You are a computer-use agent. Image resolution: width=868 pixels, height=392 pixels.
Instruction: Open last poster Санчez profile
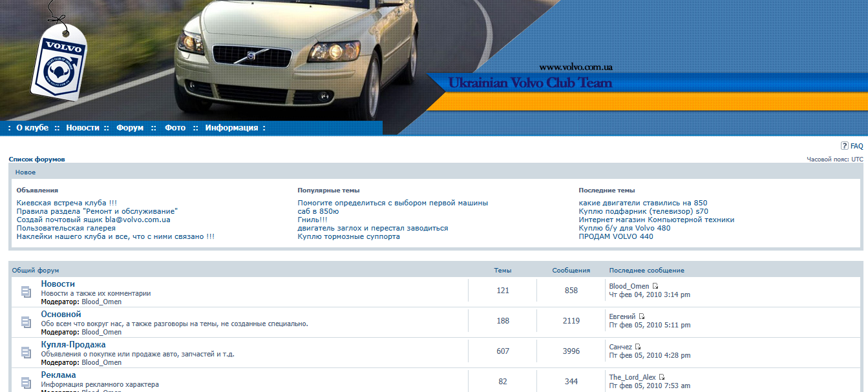620,347
